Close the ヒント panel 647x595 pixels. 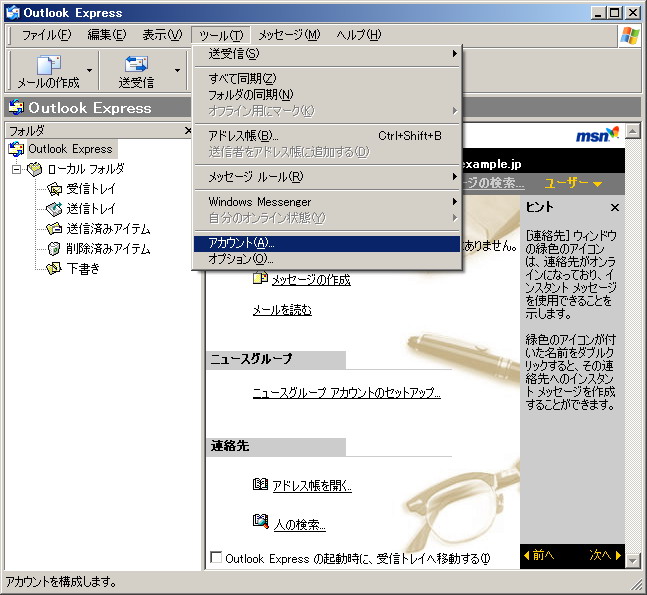point(615,208)
